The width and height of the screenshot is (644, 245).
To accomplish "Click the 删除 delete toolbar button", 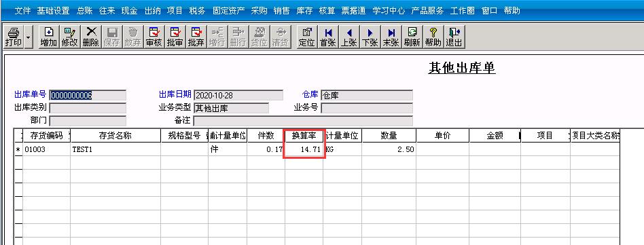I will click(x=91, y=37).
